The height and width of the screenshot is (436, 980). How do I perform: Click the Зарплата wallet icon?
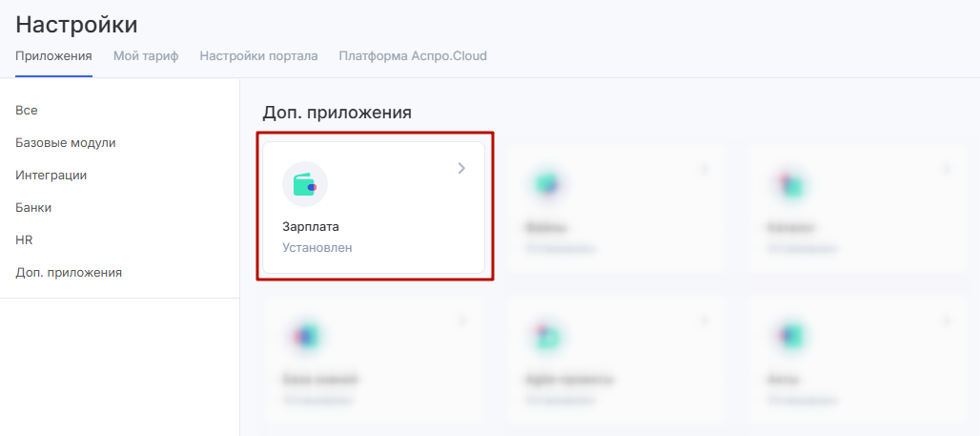[x=305, y=184]
